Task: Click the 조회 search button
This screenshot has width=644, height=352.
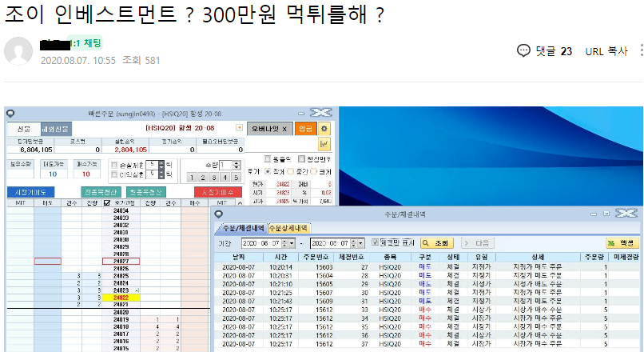Action: pos(437,242)
